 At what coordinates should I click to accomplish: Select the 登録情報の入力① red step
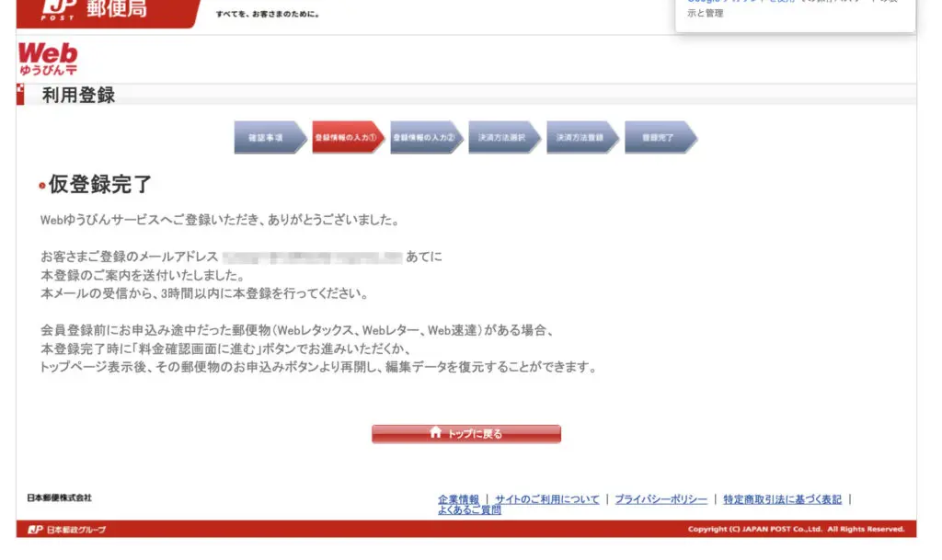coord(346,137)
